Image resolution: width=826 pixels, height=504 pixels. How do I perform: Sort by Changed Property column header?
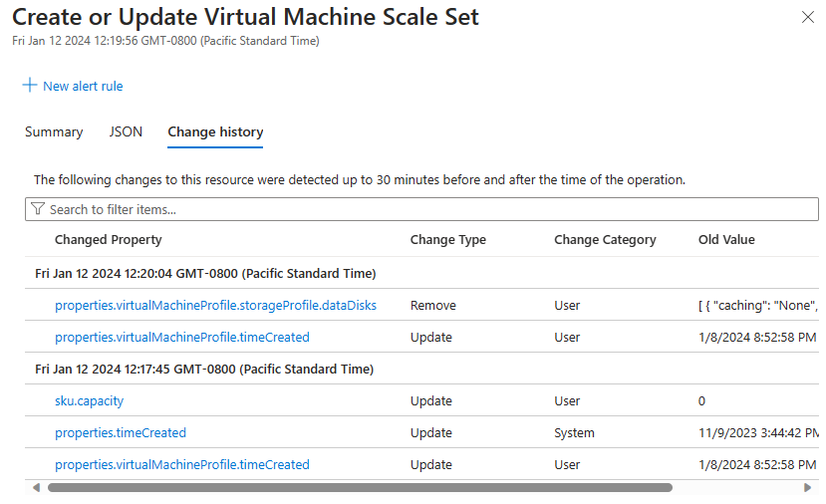[109, 239]
